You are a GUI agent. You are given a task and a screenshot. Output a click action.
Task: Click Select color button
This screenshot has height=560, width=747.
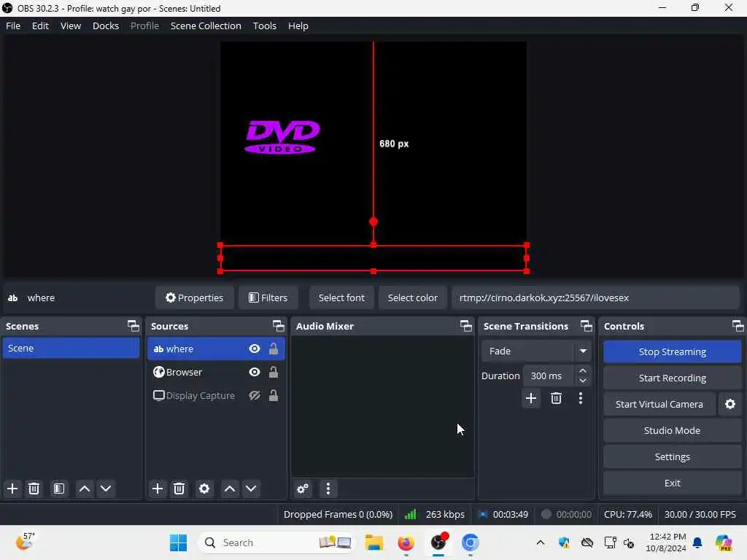(x=413, y=297)
